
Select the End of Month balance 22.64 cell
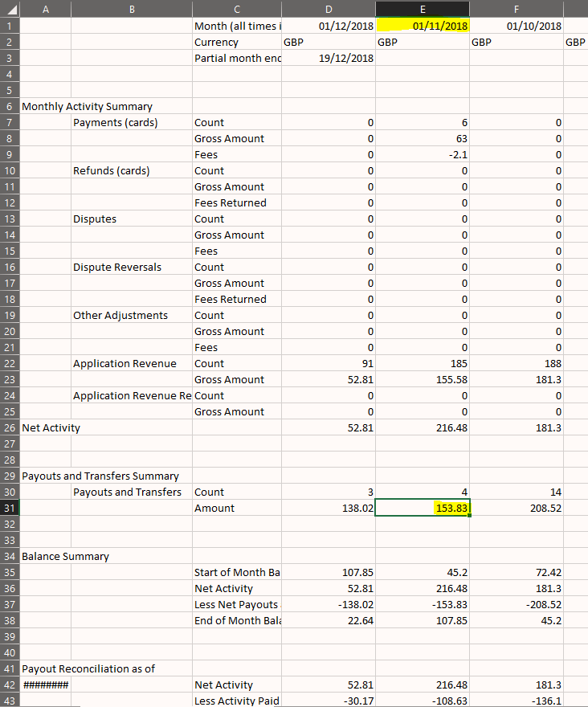pos(329,620)
